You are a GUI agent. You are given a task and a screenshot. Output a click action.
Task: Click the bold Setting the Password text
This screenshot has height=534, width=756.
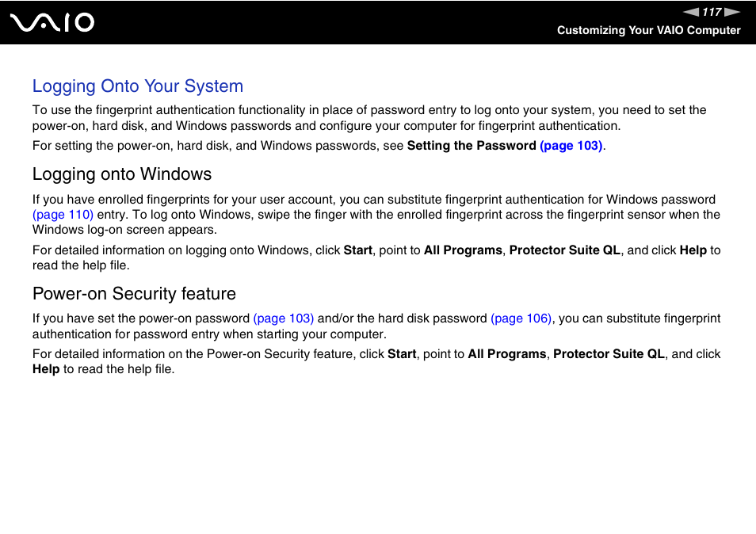[472, 146]
